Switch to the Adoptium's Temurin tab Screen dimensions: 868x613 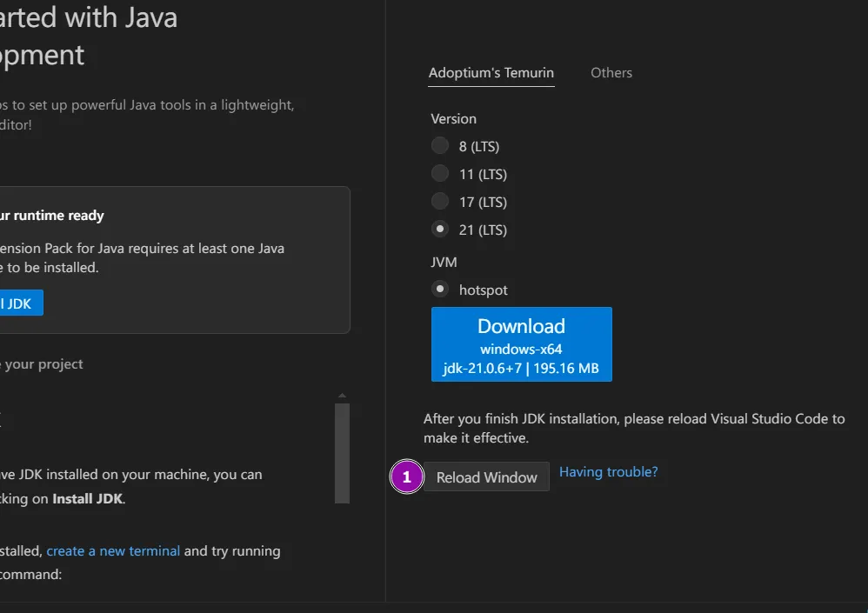point(491,73)
